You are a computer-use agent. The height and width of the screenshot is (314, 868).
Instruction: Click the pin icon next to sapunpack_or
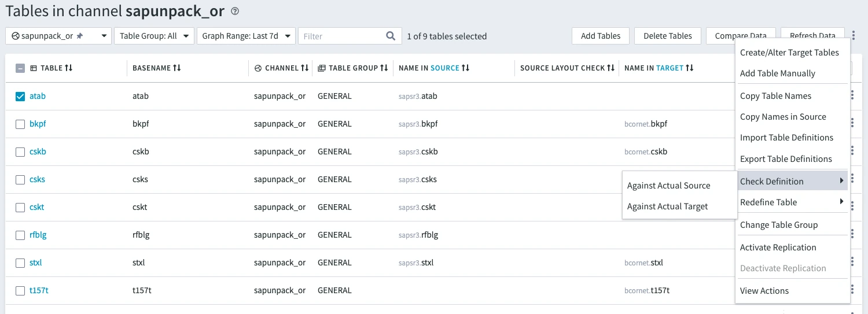point(80,36)
